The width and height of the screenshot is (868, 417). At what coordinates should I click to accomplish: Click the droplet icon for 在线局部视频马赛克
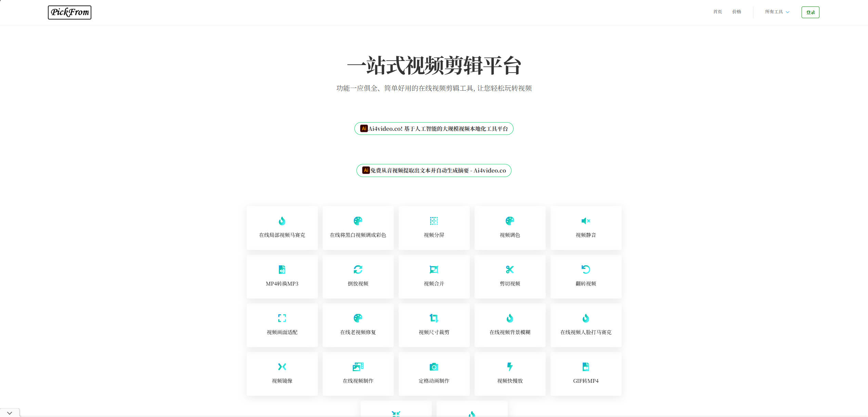(x=282, y=221)
